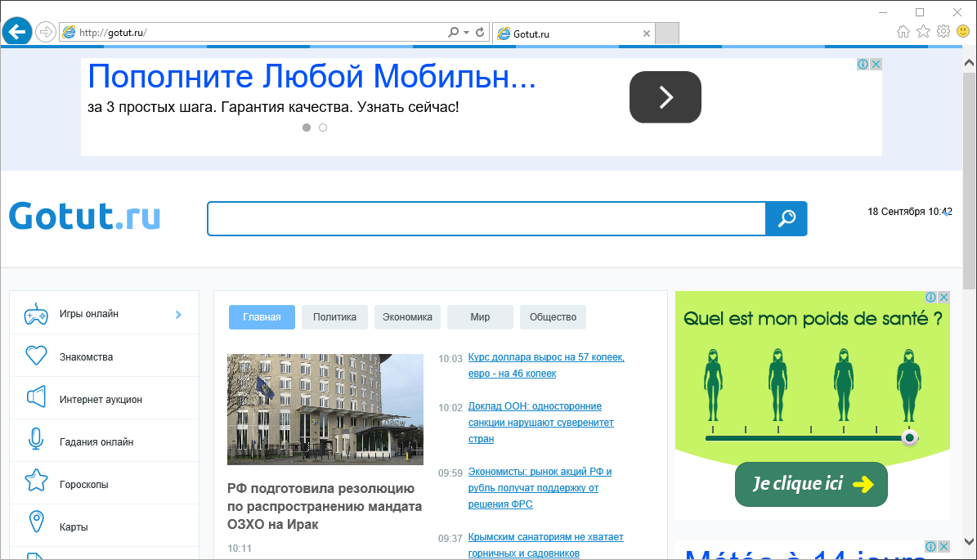977x560 pixels.
Task: Open Интернет аукцион sidebar item
Action: click(101, 399)
